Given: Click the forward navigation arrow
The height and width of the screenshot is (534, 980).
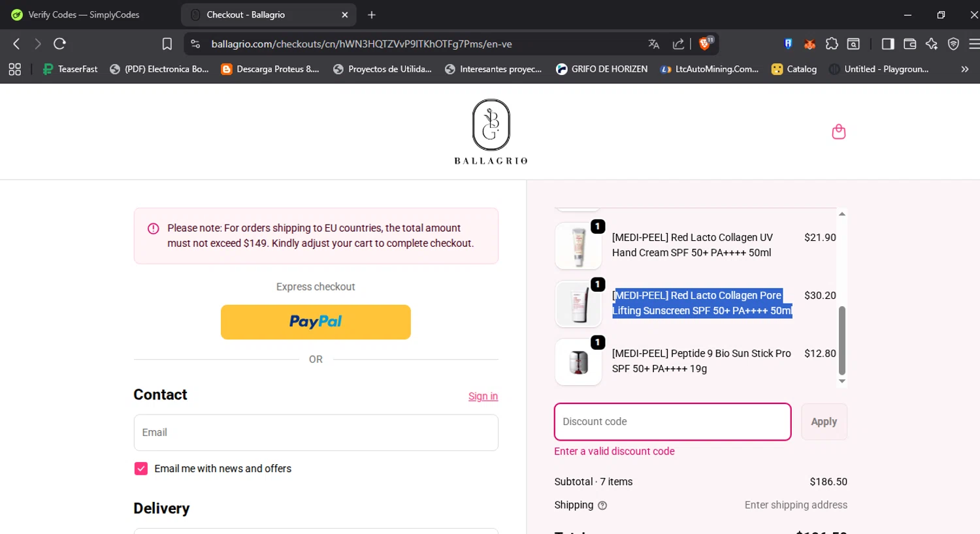Looking at the screenshot, I should coord(38,44).
